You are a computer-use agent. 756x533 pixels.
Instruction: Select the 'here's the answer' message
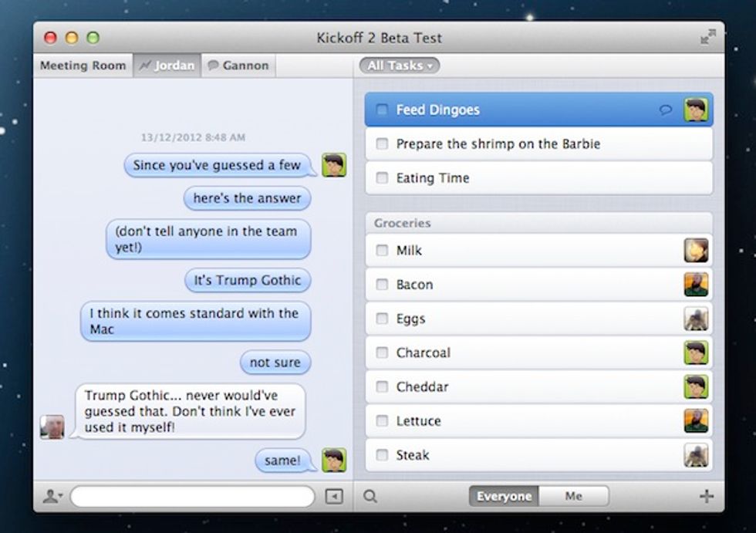pyautogui.click(x=247, y=198)
